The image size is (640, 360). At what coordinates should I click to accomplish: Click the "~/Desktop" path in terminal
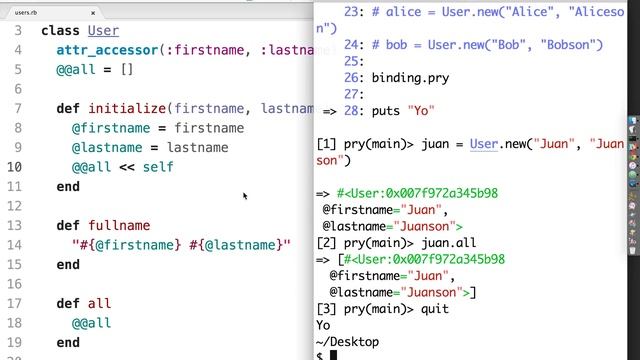347,342
